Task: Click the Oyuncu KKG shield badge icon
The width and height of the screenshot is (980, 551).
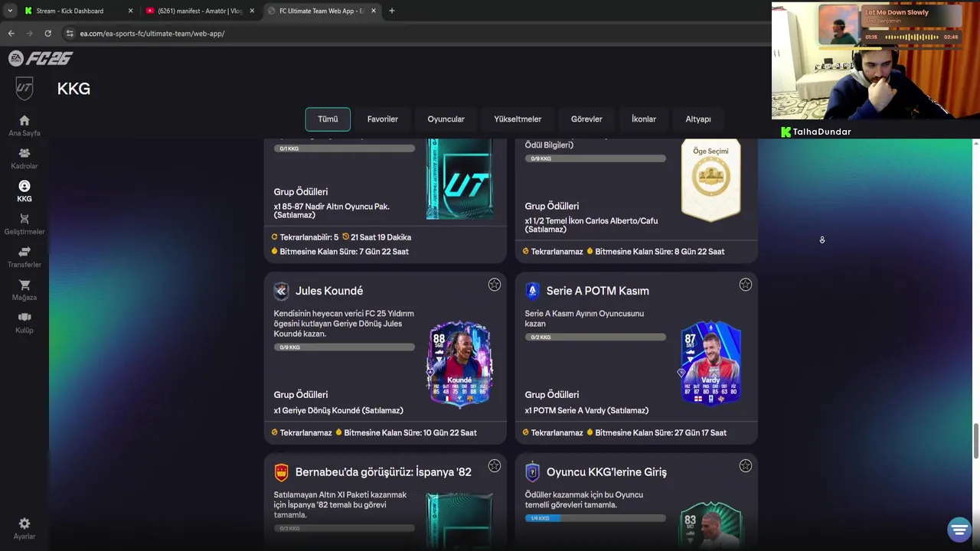Action: pos(533,472)
